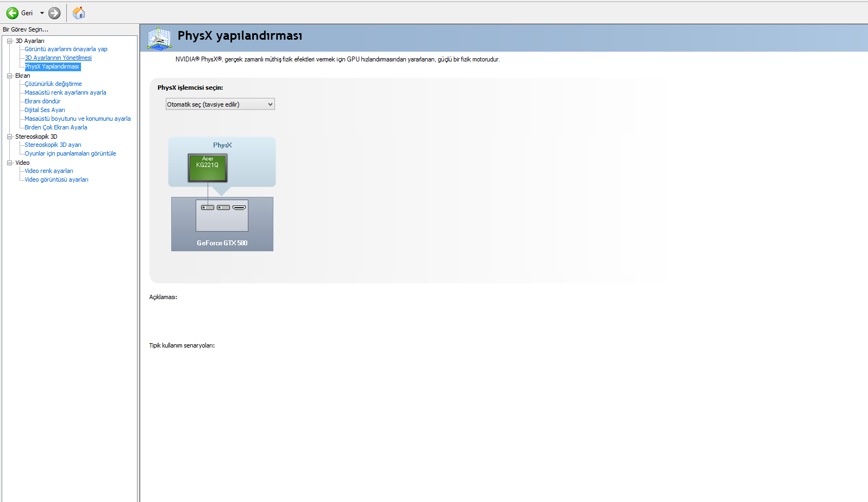Click the HDMI port icon
The width and height of the screenshot is (868, 502).
point(239,207)
